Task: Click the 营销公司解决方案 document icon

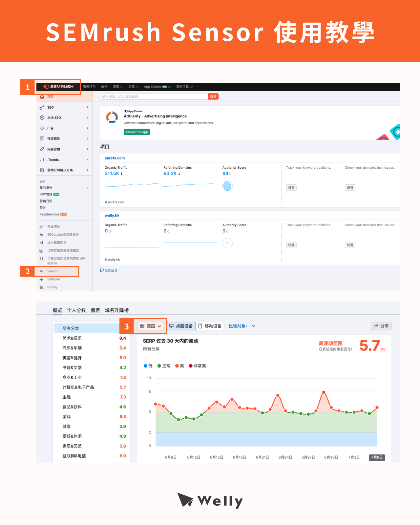Action: click(42, 170)
